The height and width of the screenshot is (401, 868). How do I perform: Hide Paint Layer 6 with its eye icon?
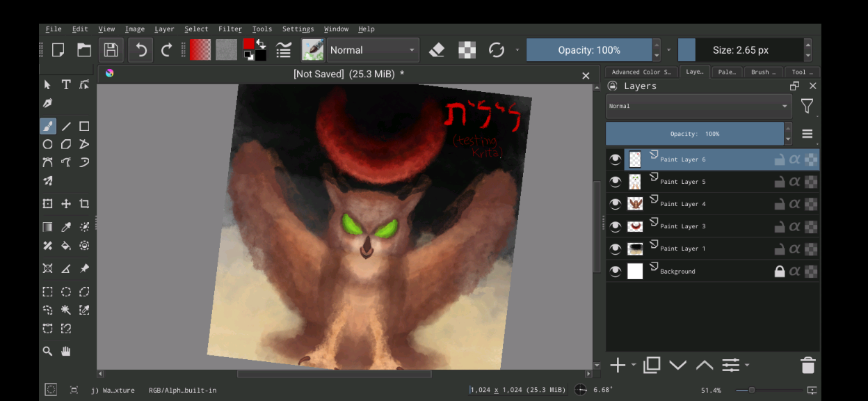pyautogui.click(x=615, y=159)
